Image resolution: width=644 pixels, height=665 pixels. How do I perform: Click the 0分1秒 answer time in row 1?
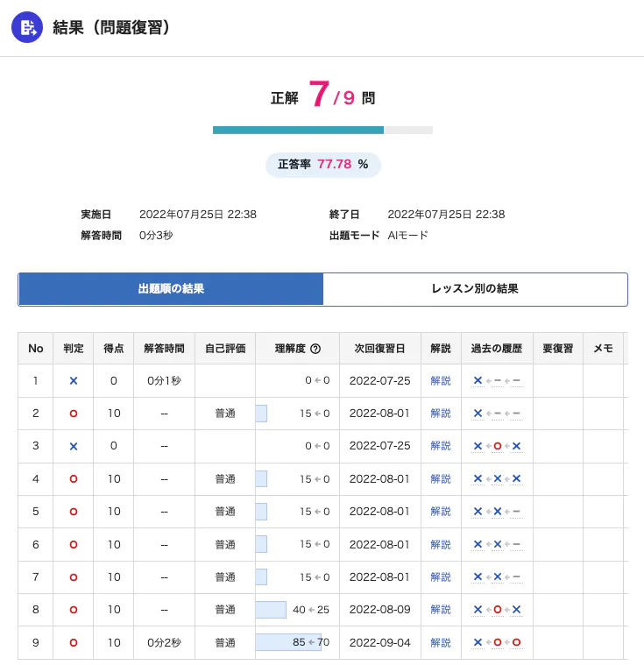click(x=164, y=381)
